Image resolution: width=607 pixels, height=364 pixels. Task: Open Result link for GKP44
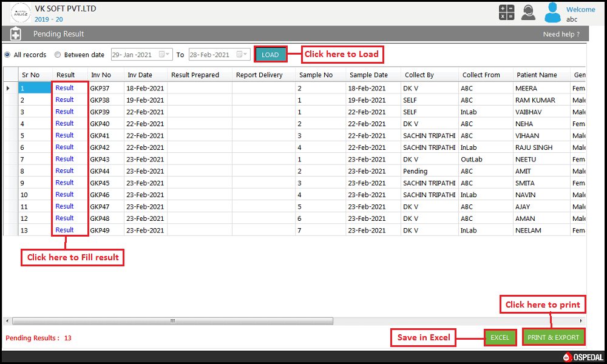pos(64,170)
